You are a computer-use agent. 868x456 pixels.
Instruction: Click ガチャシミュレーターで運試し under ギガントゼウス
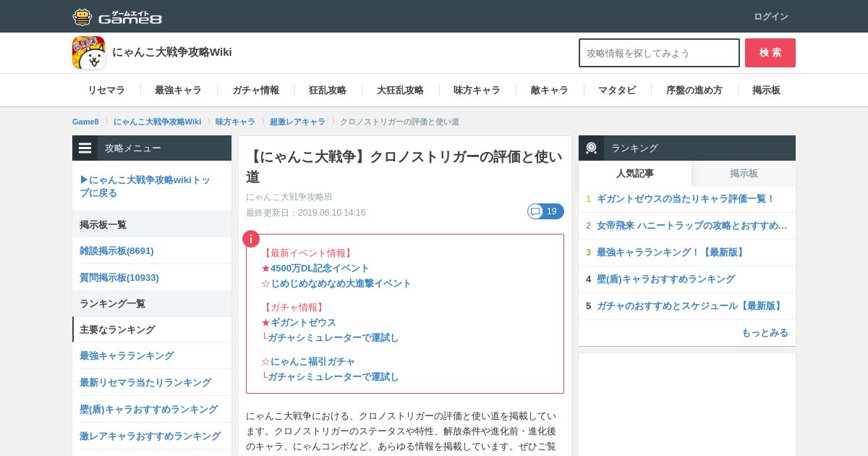(x=333, y=337)
